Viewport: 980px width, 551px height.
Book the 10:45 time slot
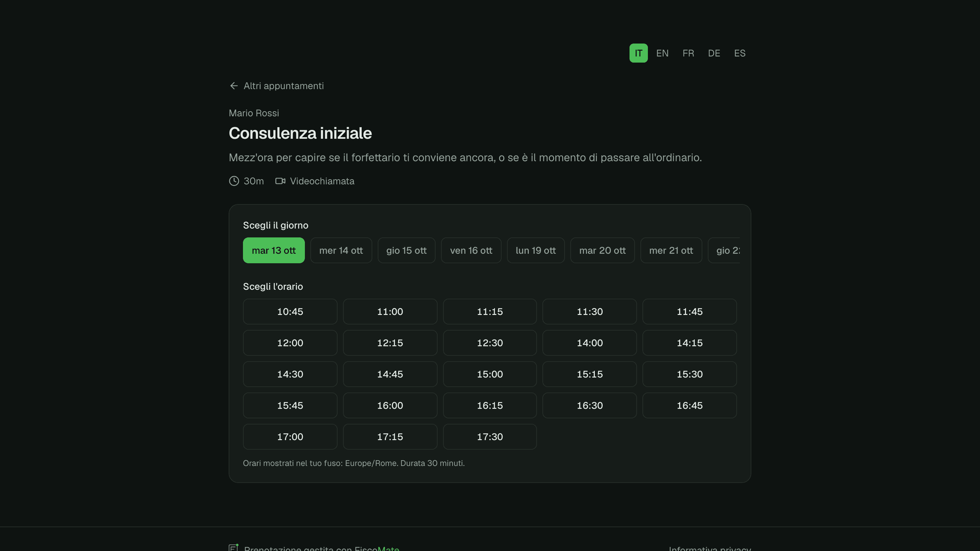click(x=290, y=312)
